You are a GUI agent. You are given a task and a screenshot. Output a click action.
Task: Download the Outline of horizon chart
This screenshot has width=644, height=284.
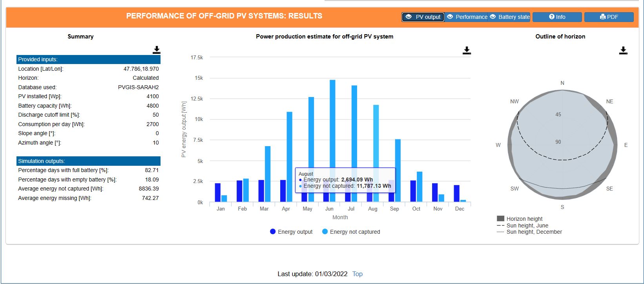point(623,50)
